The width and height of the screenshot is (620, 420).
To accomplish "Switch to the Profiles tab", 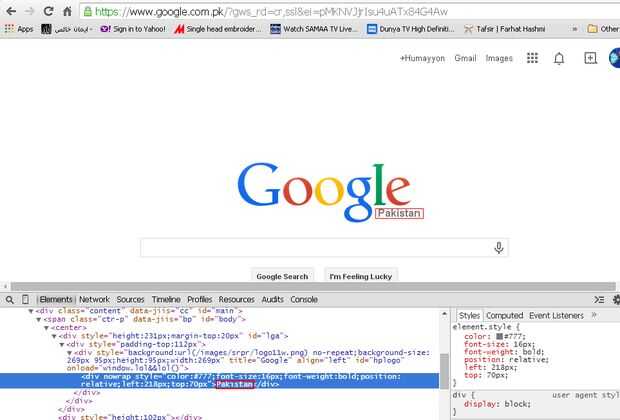I will 200,299.
